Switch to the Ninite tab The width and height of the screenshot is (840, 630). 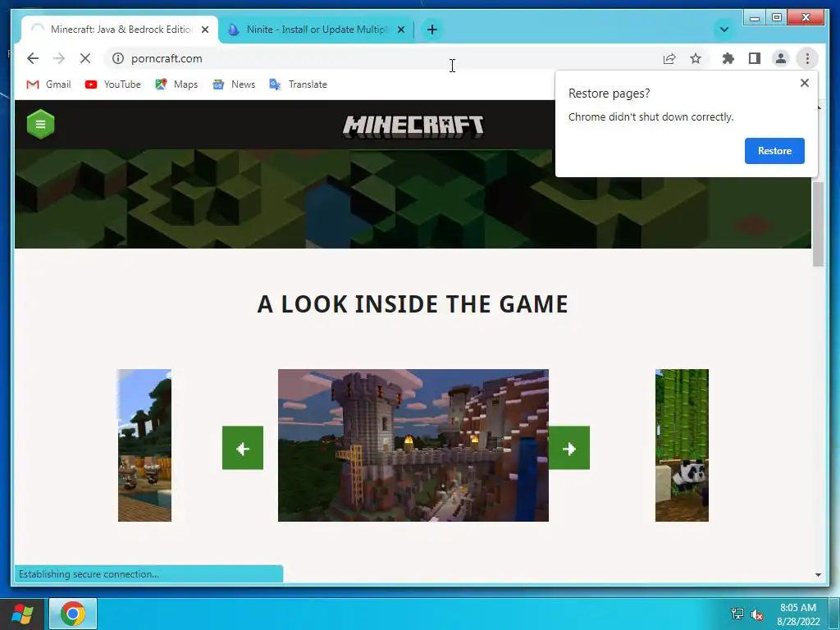(x=316, y=30)
